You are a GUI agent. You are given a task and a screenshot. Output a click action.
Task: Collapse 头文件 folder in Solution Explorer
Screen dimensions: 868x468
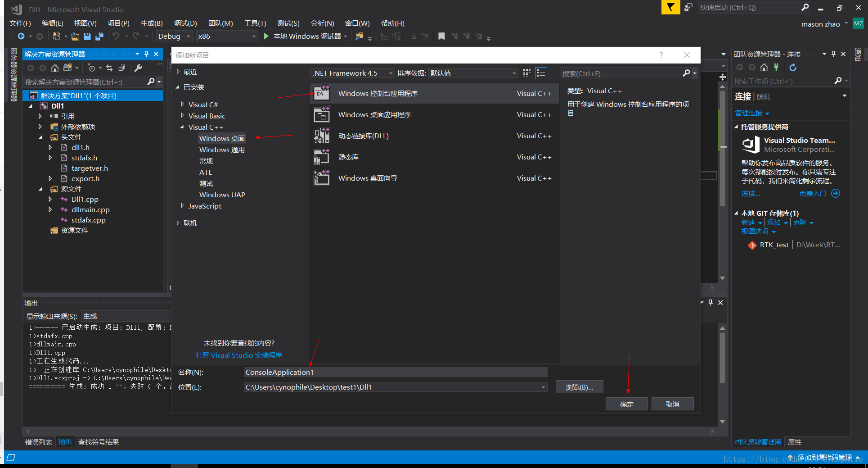pos(40,137)
